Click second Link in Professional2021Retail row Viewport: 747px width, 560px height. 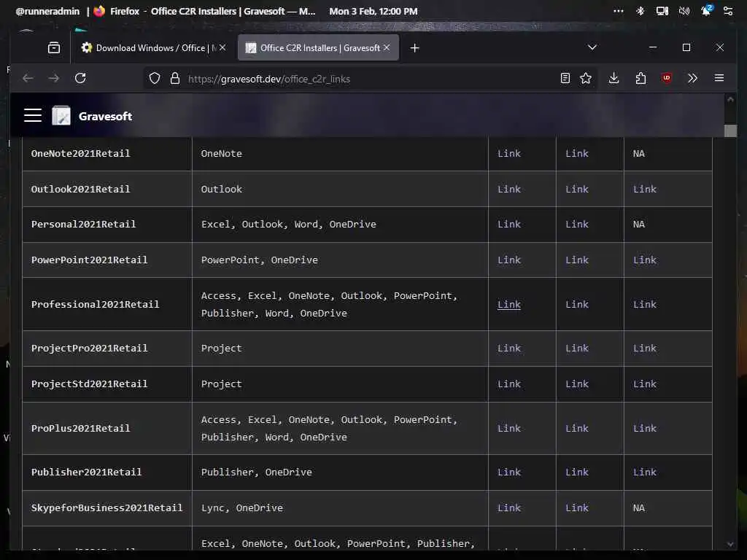pos(576,304)
